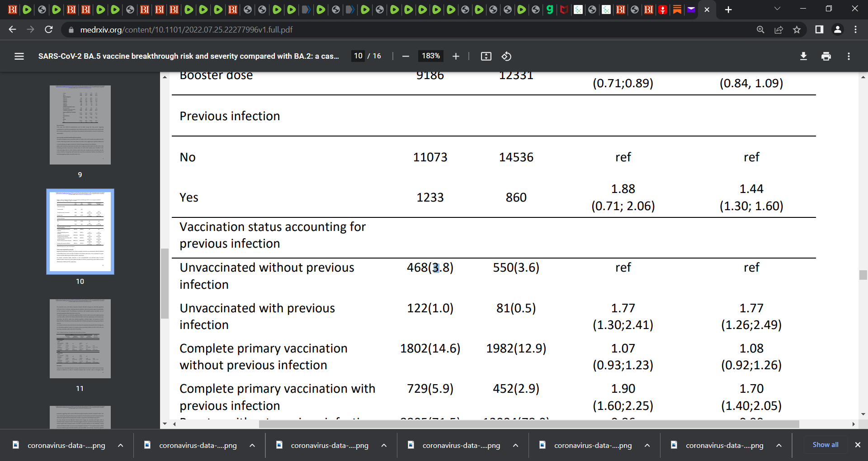Click the "Previous infection" heading text
This screenshot has width=868, height=461.
(230, 116)
